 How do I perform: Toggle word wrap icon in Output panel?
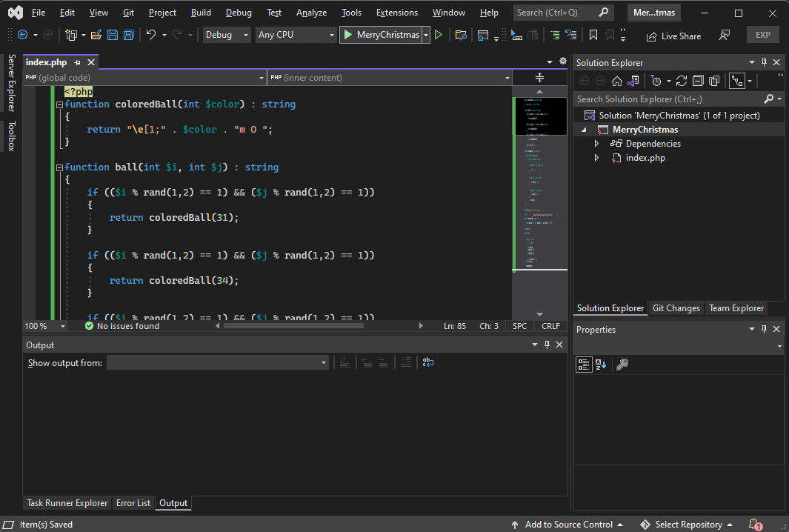click(x=427, y=362)
